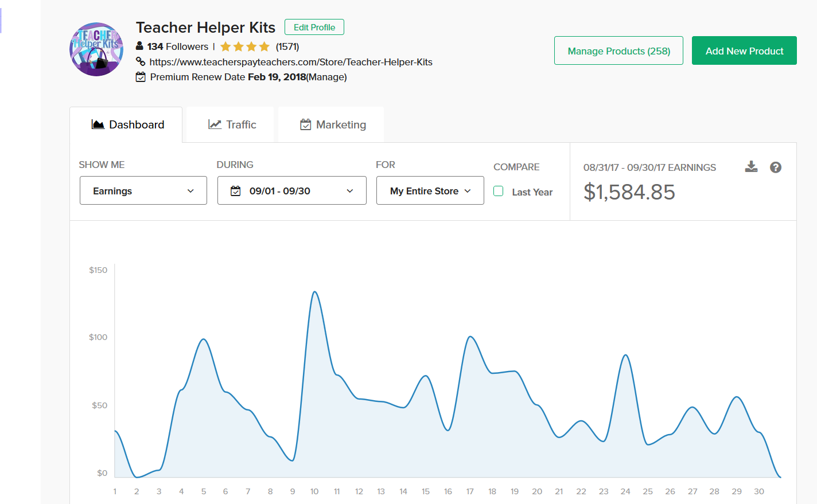Click the Edit Profile button

[x=314, y=27]
